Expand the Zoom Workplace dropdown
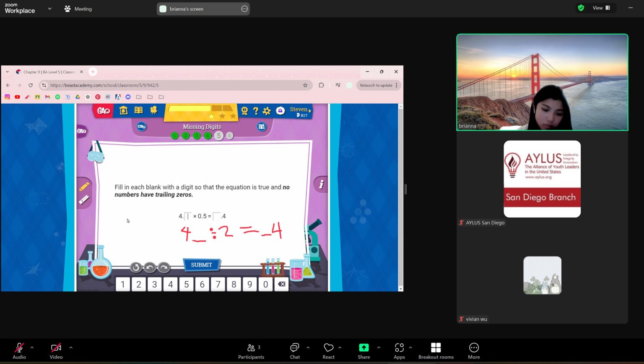This screenshot has height=364, width=644. [49, 8]
